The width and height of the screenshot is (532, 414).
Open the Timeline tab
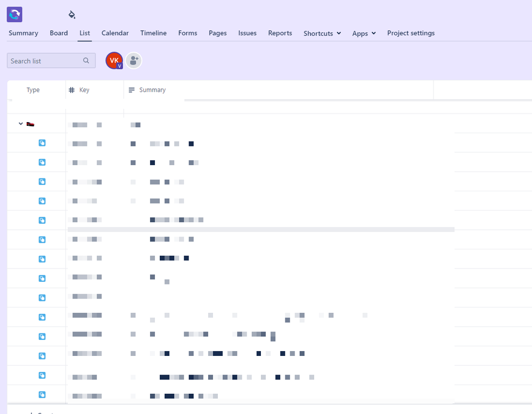pyautogui.click(x=153, y=33)
